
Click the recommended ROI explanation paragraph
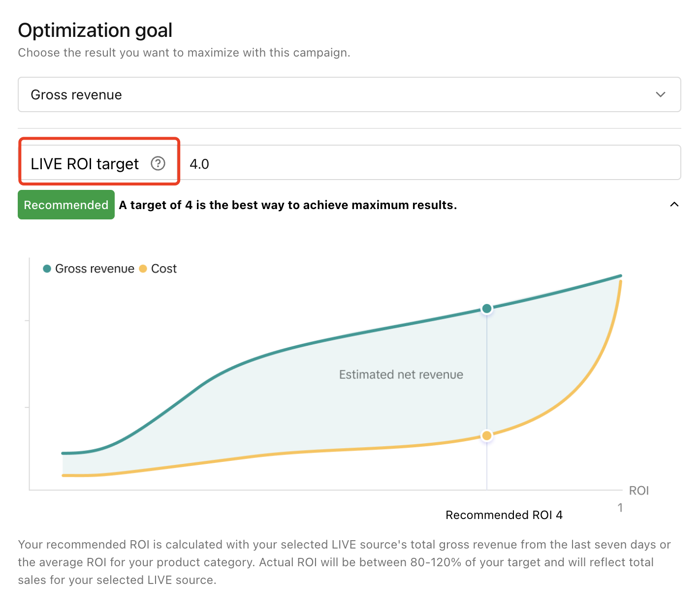345,562
